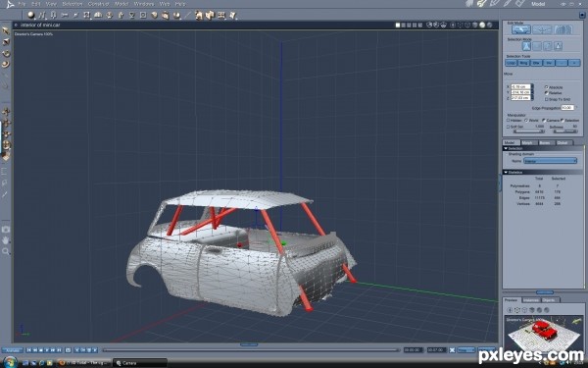The height and width of the screenshot is (368, 588).
Task: Select the arrow pick tool in left sidebar
Action: coord(6,30)
